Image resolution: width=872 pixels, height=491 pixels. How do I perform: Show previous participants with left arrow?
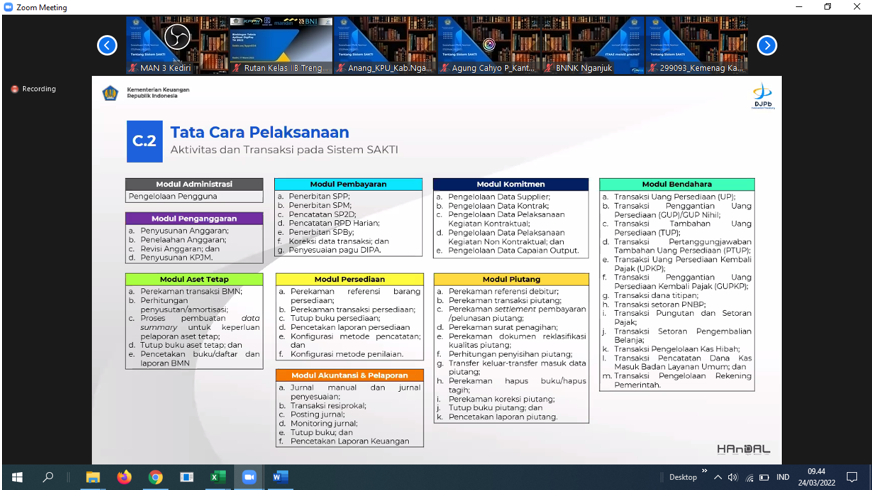click(107, 45)
